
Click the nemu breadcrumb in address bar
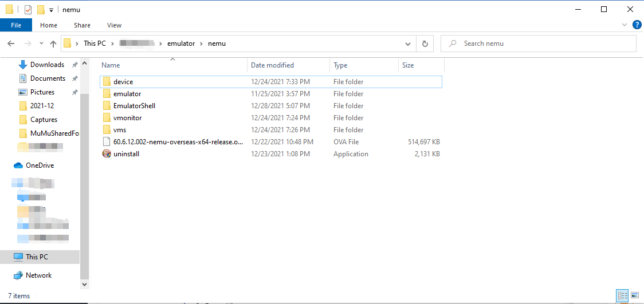(217, 43)
